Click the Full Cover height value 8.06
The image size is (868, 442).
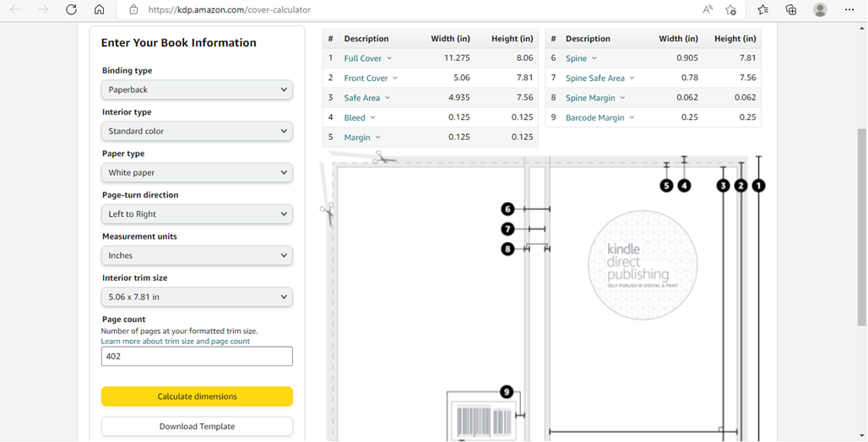[x=524, y=57]
